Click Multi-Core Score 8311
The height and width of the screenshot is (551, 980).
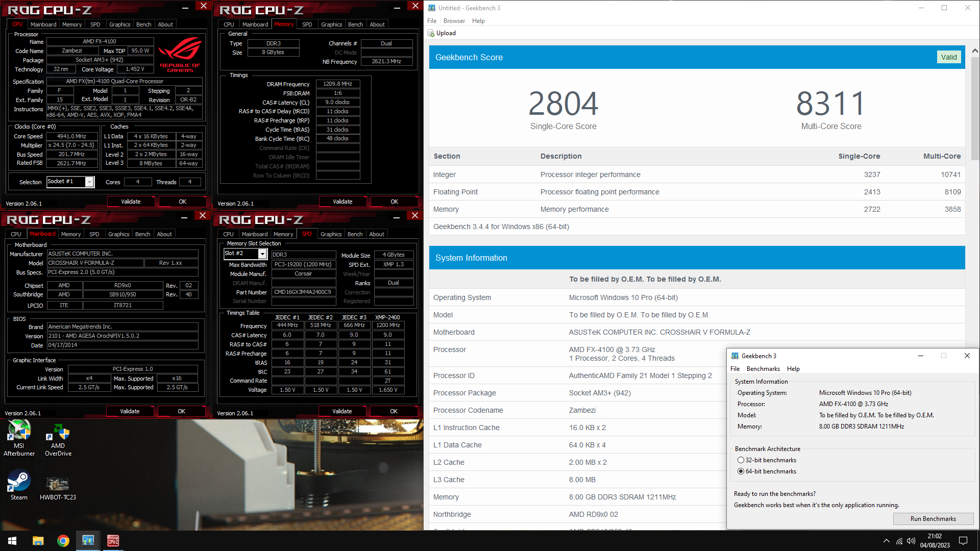point(831,104)
